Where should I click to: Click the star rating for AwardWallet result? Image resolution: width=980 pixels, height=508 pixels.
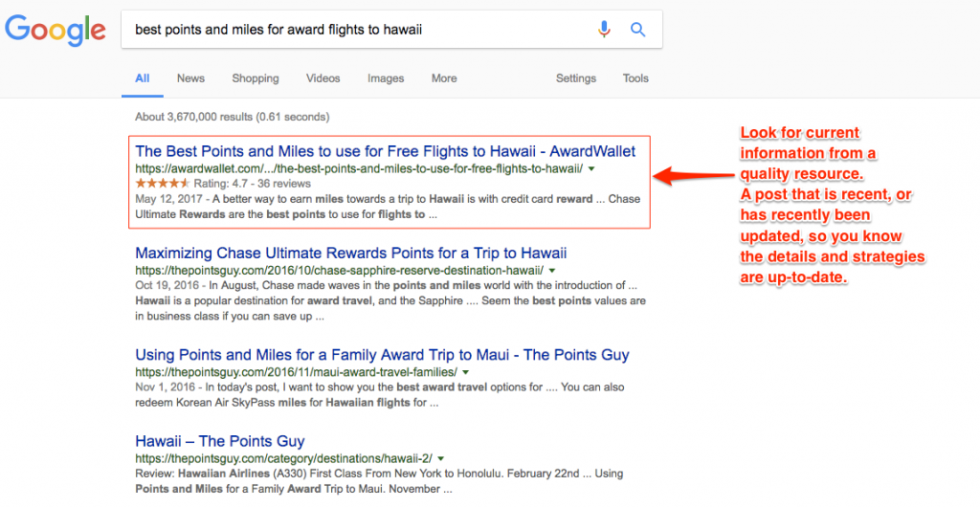coord(162,183)
